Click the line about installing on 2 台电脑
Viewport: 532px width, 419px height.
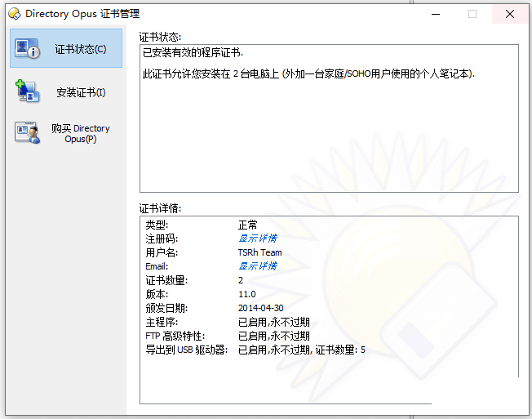click(x=308, y=74)
